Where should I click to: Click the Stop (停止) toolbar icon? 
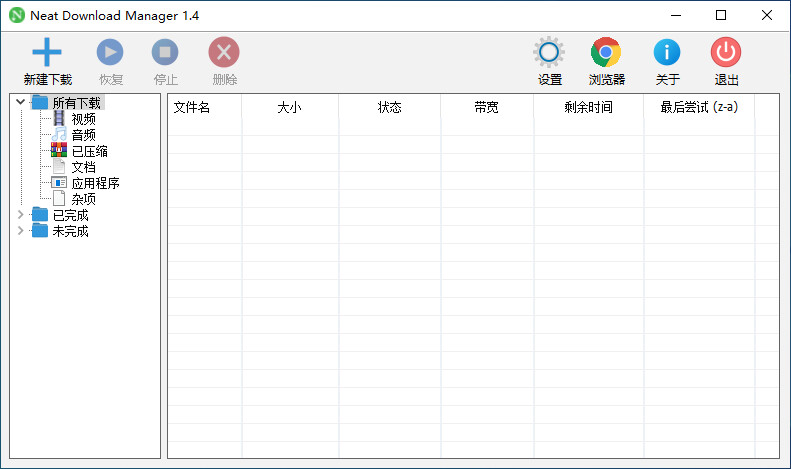[165, 53]
